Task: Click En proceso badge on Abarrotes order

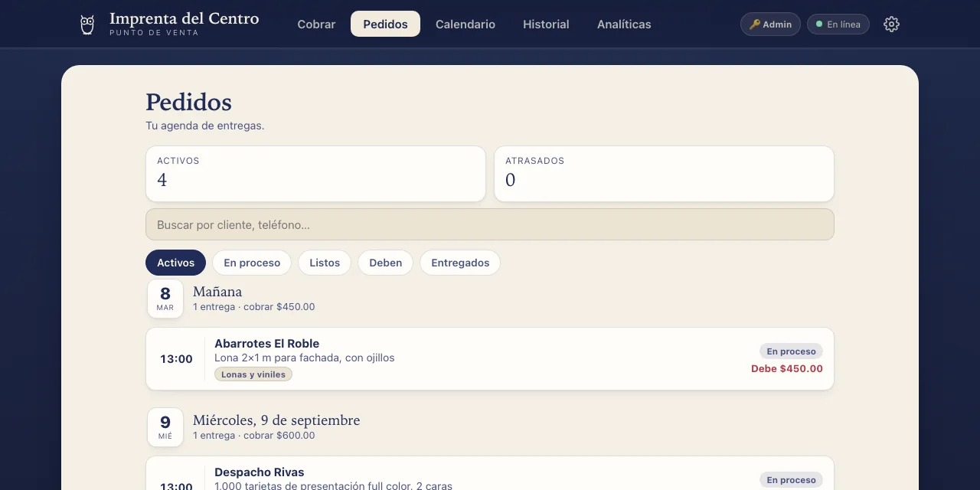Action: 791,351
